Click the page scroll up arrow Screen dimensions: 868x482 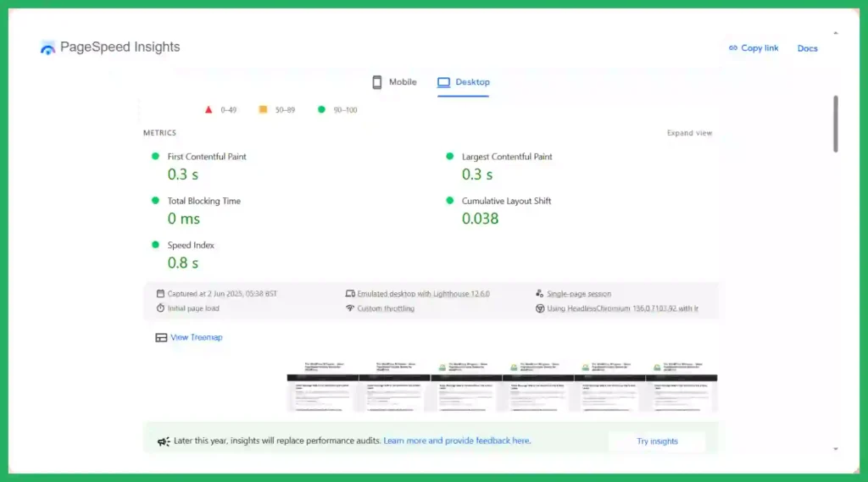[x=835, y=33]
